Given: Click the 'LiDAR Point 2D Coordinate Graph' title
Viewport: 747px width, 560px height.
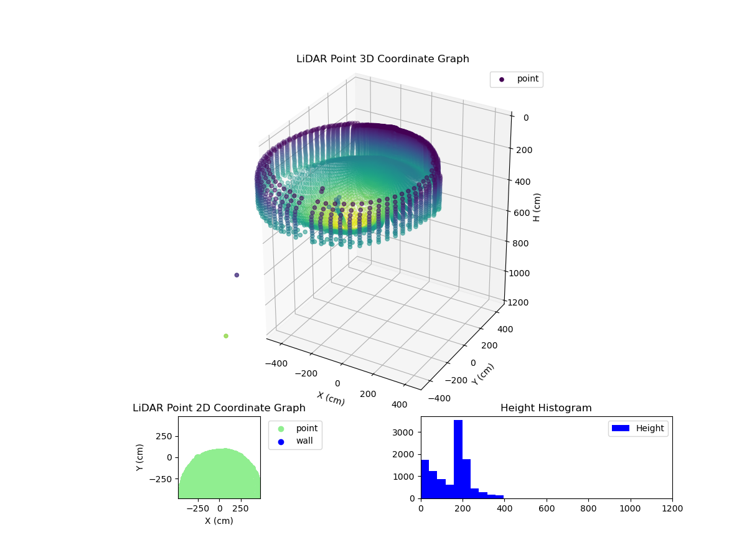Looking at the screenshot, I should [219, 408].
